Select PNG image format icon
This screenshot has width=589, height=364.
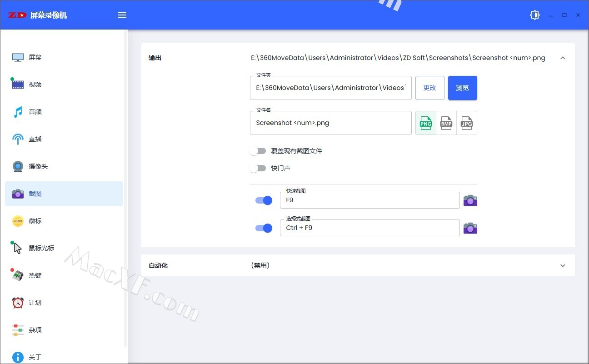[426, 123]
